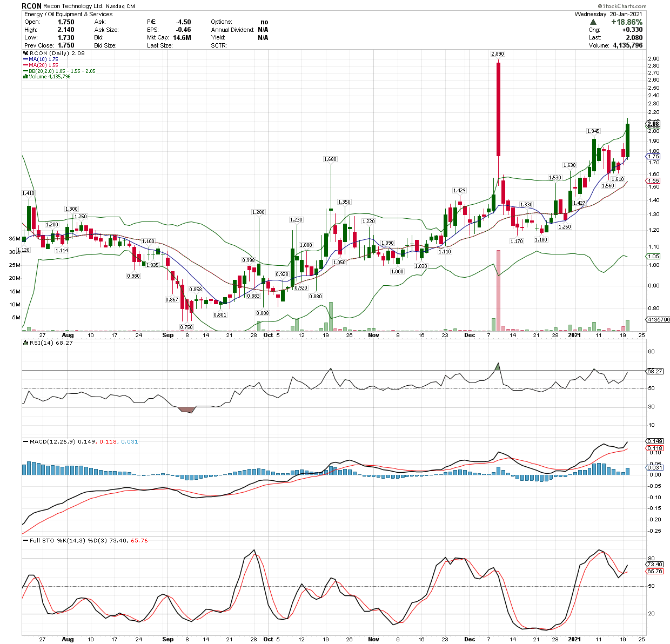Click the Nasdaq CM exchange label
Image resolution: width=670 pixels, height=644 pixels.
[x=120, y=6]
